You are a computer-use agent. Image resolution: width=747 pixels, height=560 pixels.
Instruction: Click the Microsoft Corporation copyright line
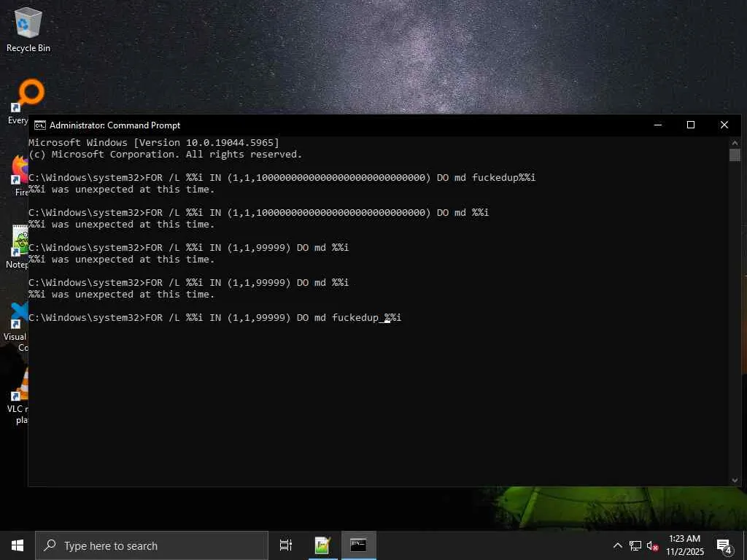(x=166, y=155)
